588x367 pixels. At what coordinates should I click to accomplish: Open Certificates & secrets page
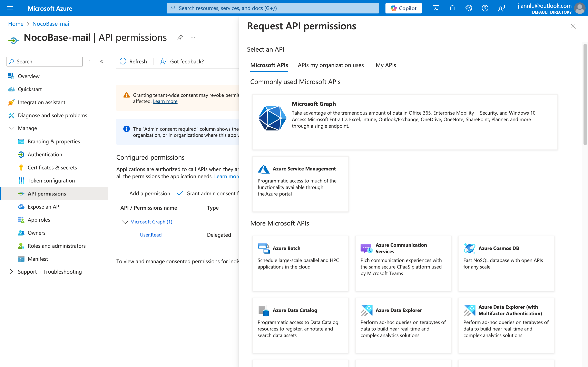coord(52,167)
